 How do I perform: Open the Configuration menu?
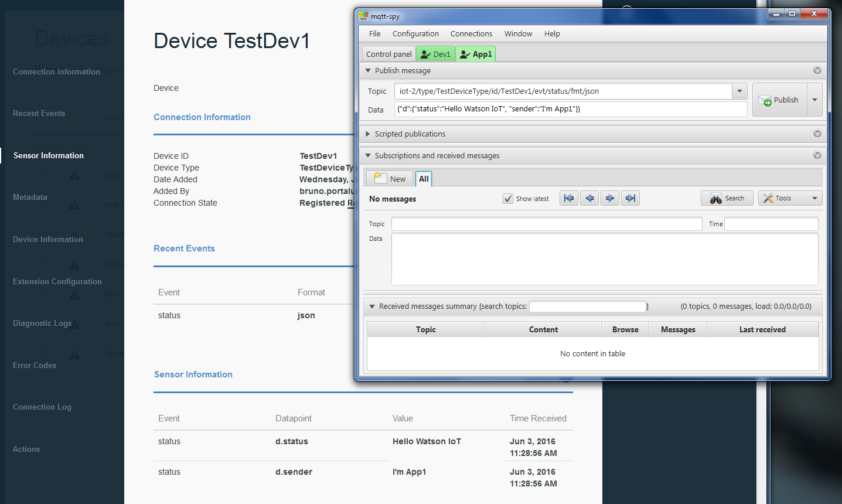click(x=415, y=33)
